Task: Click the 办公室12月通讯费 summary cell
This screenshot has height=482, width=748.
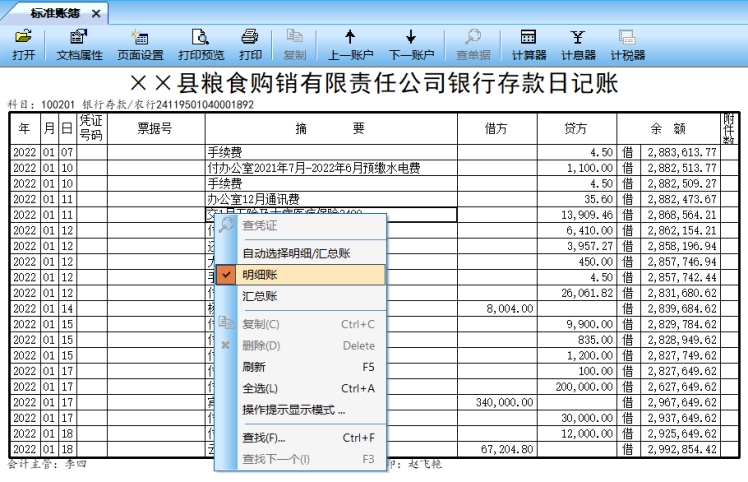Action: tap(330, 199)
